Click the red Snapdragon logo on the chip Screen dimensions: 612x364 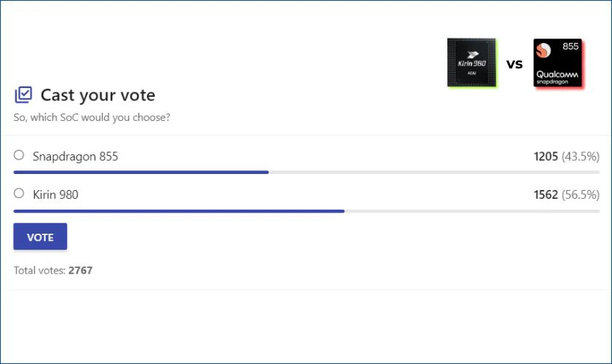544,50
